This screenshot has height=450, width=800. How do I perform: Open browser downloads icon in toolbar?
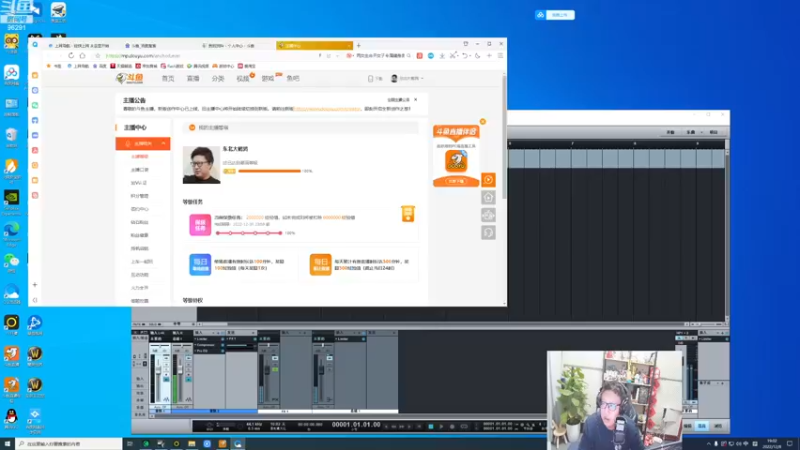pyautogui.click(x=442, y=56)
